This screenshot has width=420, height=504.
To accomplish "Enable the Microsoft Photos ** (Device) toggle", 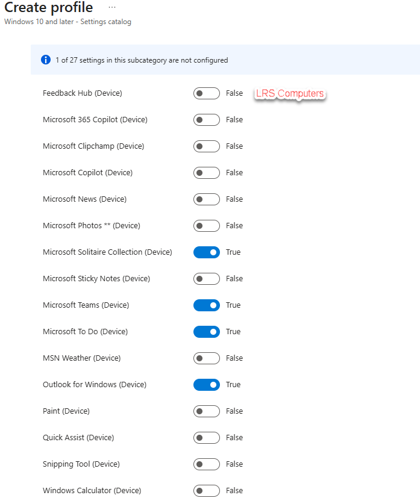I will click(x=206, y=226).
